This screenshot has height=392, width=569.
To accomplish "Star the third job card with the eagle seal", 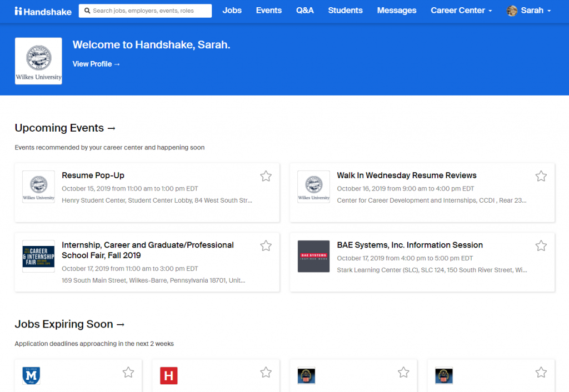I will (x=403, y=373).
